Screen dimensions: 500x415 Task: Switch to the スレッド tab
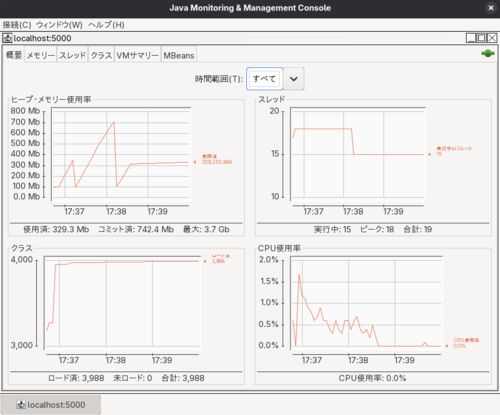72,55
